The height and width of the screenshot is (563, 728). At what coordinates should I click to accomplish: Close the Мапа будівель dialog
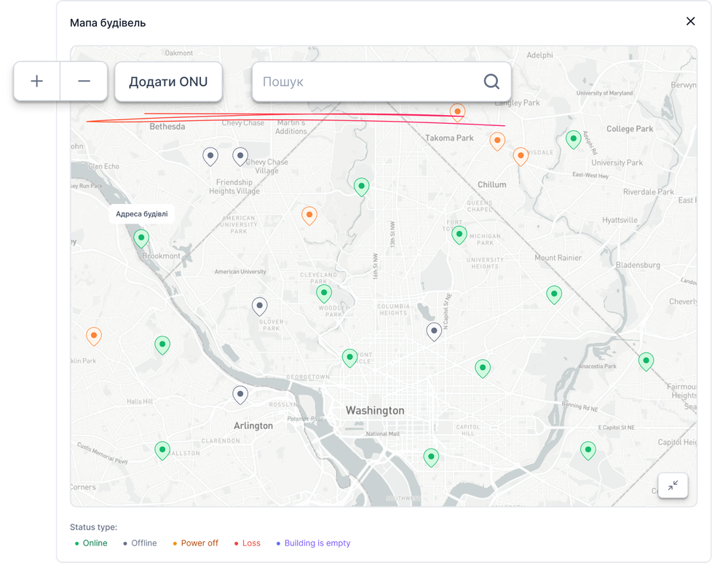pos(690,21)
